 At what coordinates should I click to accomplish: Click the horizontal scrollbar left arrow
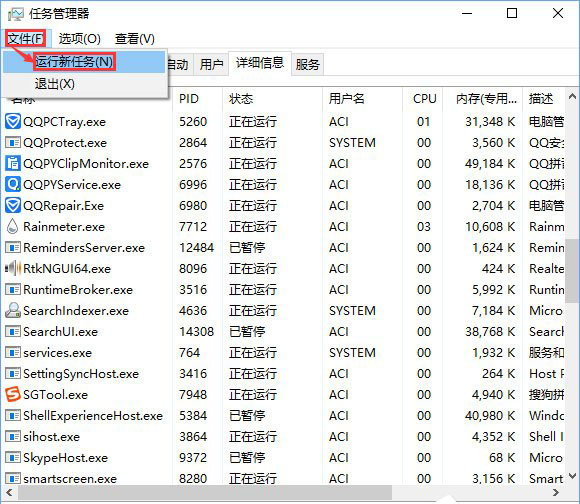(9, 493)
